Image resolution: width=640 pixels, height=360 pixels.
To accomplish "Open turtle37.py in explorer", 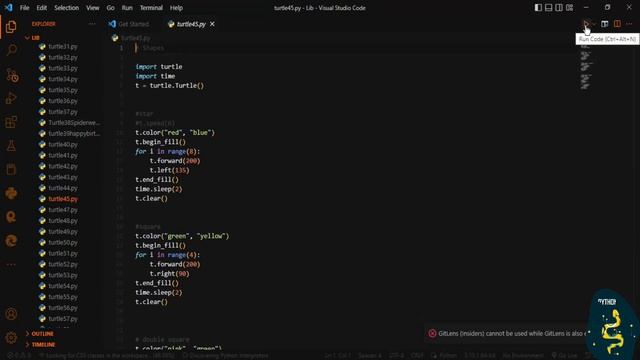I will coord(63,112).
